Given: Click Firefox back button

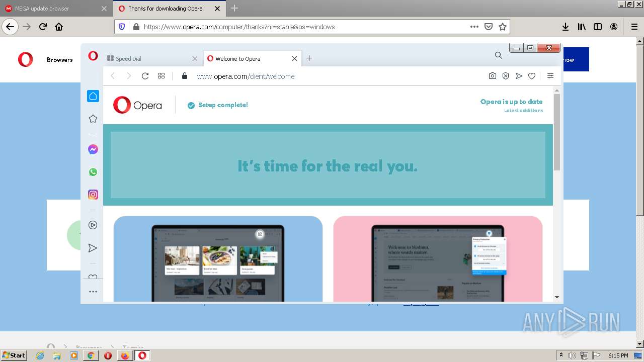Looking at the screenshot, I should point(10,27).
